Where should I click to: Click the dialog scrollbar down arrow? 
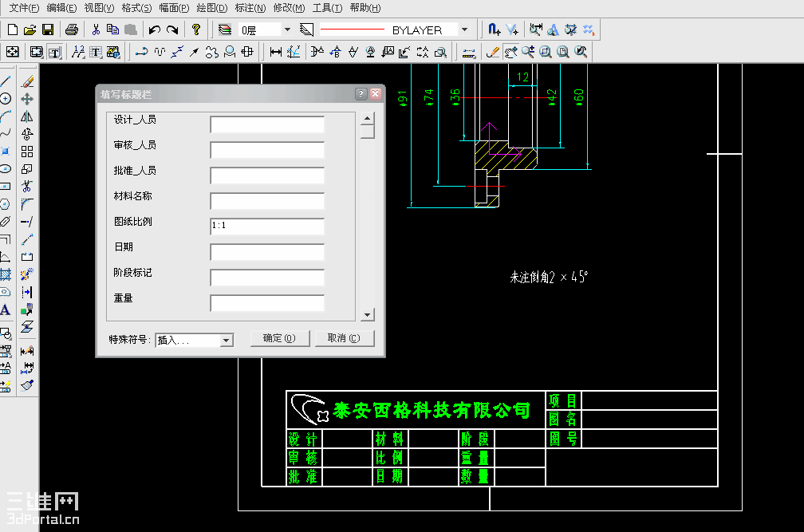[367, 315]
